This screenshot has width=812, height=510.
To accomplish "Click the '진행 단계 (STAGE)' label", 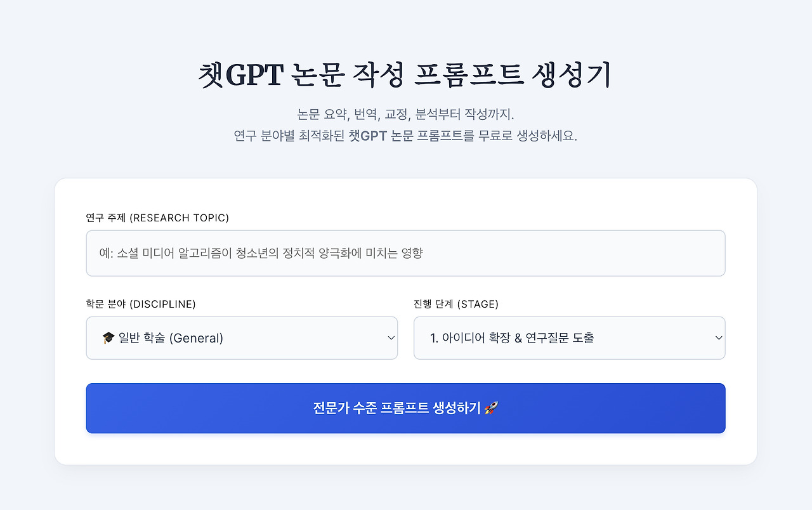I will pyautogui.click(x=457, y=304).
